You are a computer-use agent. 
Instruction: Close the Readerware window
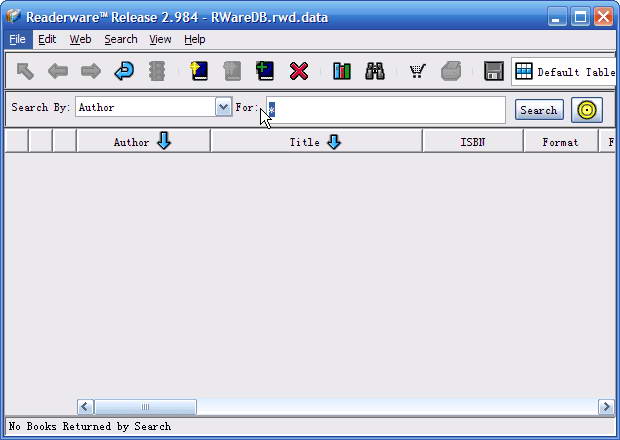point(604,17)
